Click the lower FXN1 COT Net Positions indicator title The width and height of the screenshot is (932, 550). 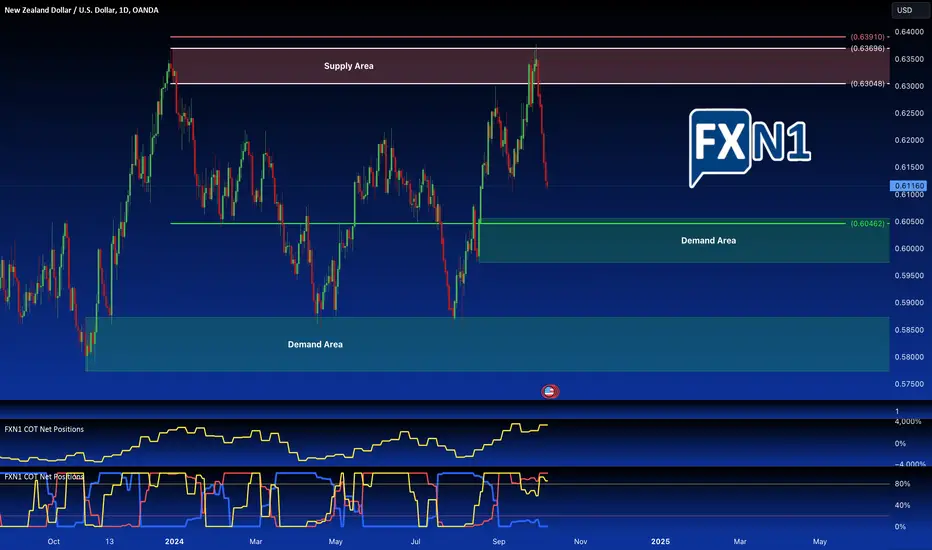point(44,477)
